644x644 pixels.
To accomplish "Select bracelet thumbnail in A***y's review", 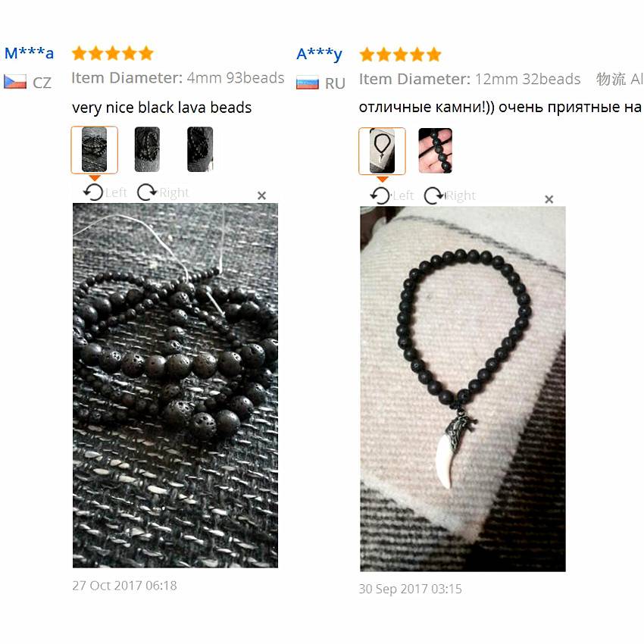I will [382, 151].
